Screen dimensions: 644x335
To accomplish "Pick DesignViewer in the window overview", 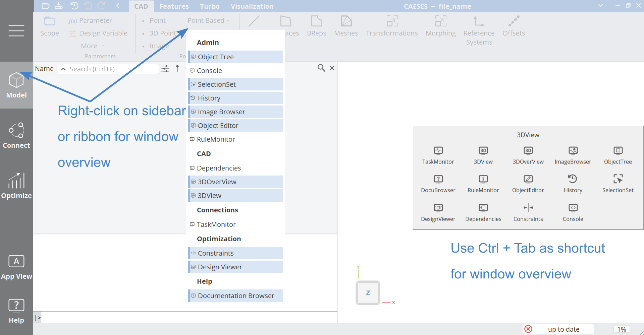I will pos(438,213).
